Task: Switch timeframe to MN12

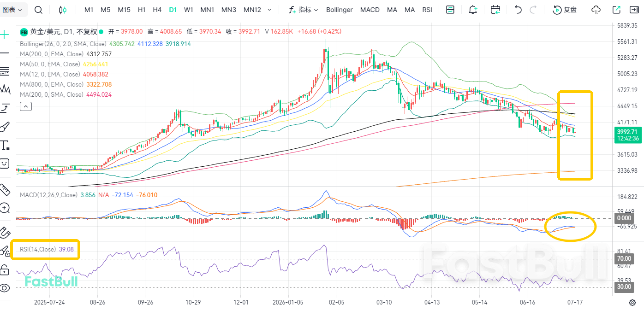Action: tap(252, 10)
